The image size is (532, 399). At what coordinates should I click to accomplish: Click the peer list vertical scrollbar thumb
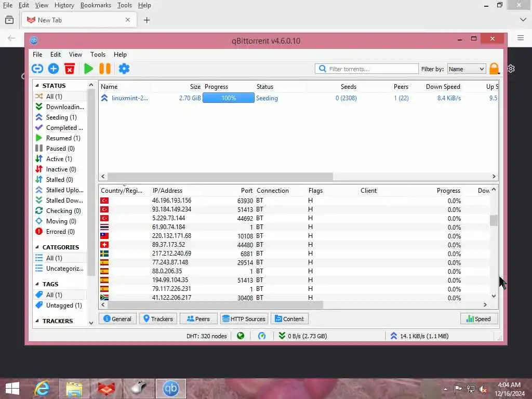coord(494,220)
